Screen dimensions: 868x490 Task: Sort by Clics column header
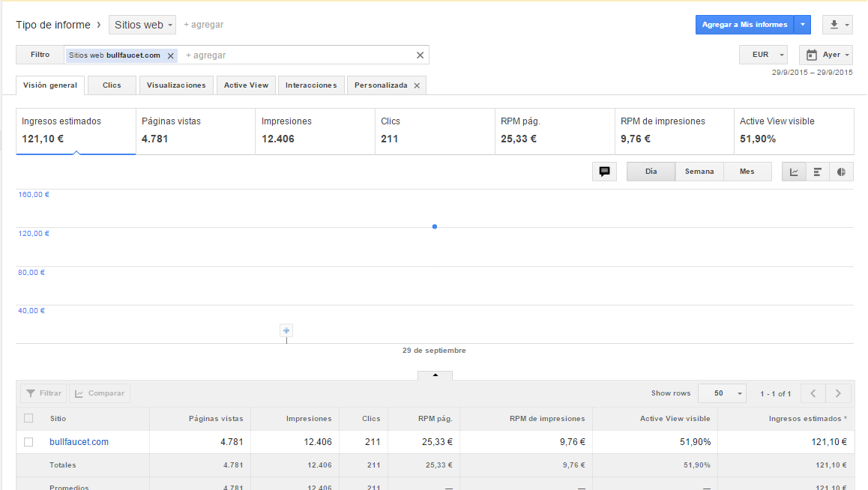[371, 419]
